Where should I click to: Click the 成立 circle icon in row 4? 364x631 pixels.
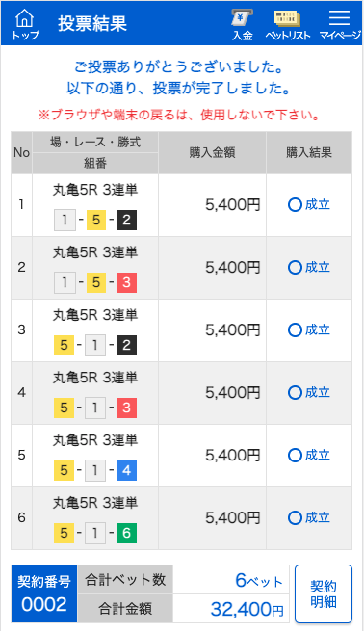295,392
